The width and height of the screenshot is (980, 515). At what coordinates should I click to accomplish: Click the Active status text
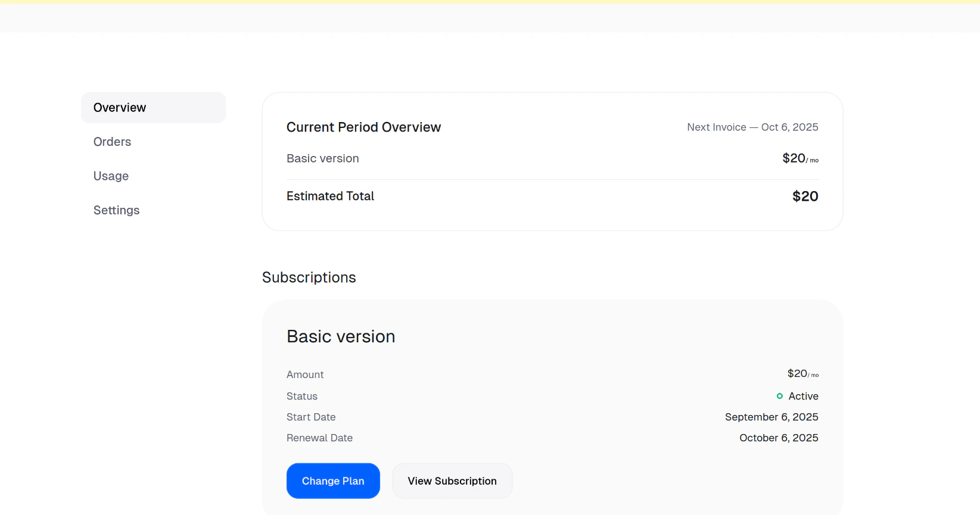click(803, 396)
